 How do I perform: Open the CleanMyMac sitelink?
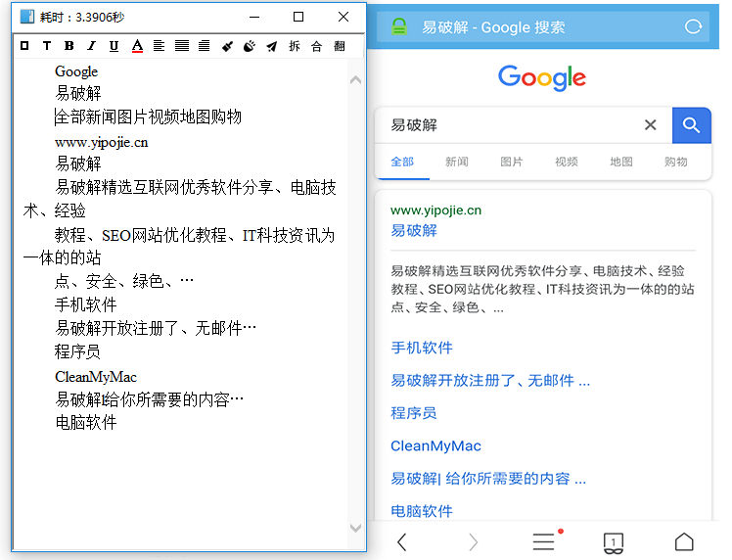pos(436,446)
